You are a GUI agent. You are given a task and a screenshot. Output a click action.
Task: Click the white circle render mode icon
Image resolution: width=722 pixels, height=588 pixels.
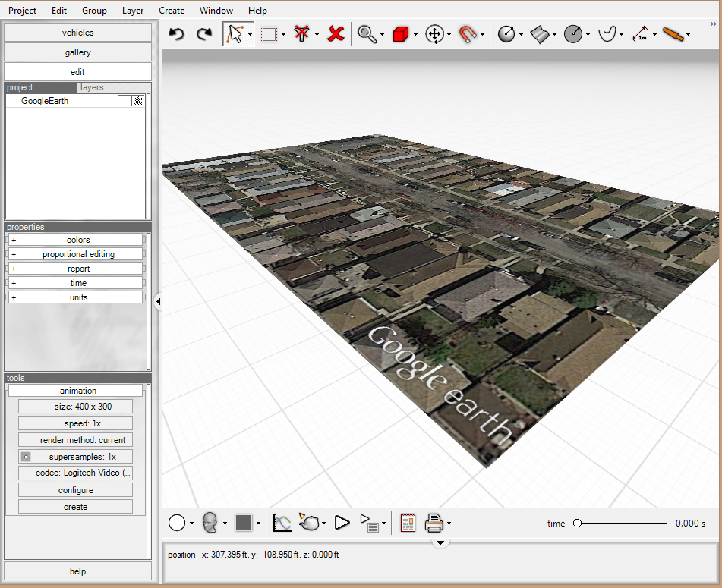[x=177, y=523]
